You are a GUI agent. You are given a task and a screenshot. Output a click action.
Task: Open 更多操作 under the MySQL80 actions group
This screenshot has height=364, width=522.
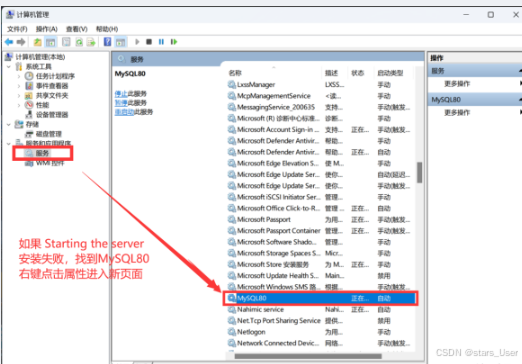[457, 113]
